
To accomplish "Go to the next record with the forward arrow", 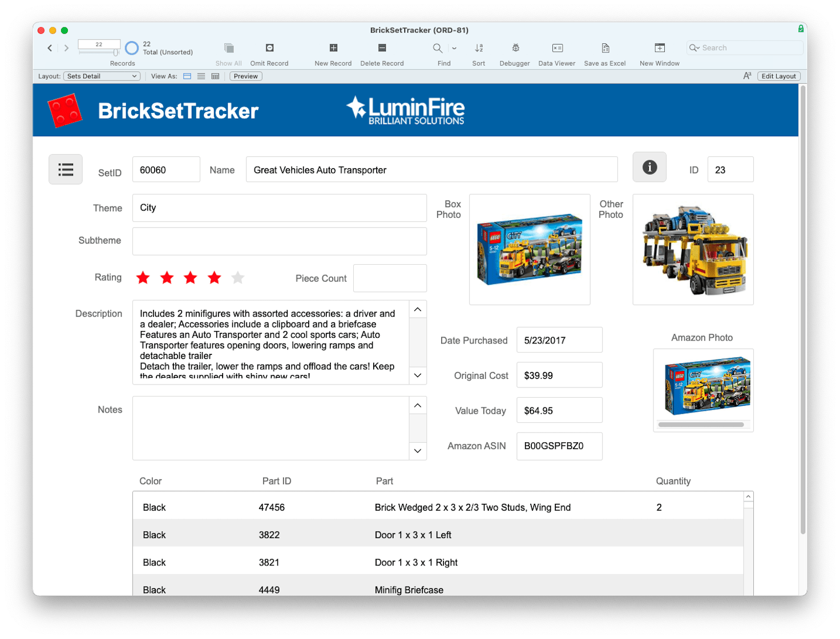I will point(66,48).
